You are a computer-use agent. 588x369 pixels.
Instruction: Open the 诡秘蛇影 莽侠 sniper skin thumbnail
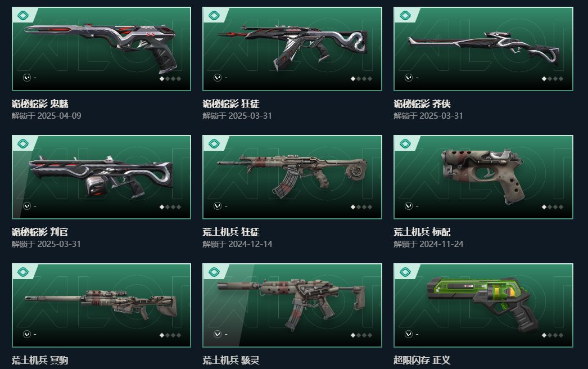(x=483, y=49)
